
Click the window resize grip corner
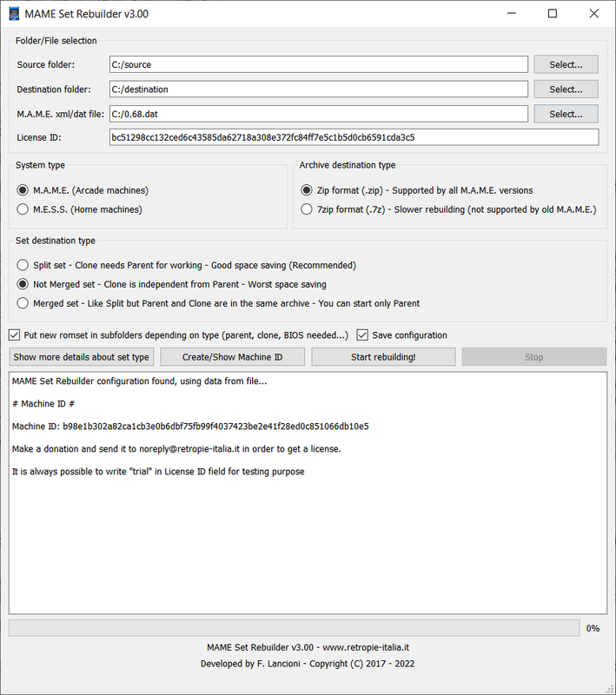tap(610, 689)
